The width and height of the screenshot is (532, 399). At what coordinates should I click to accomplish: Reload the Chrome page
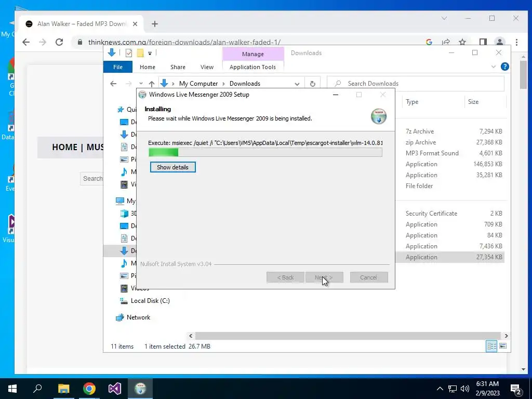[x=59, y=42]
